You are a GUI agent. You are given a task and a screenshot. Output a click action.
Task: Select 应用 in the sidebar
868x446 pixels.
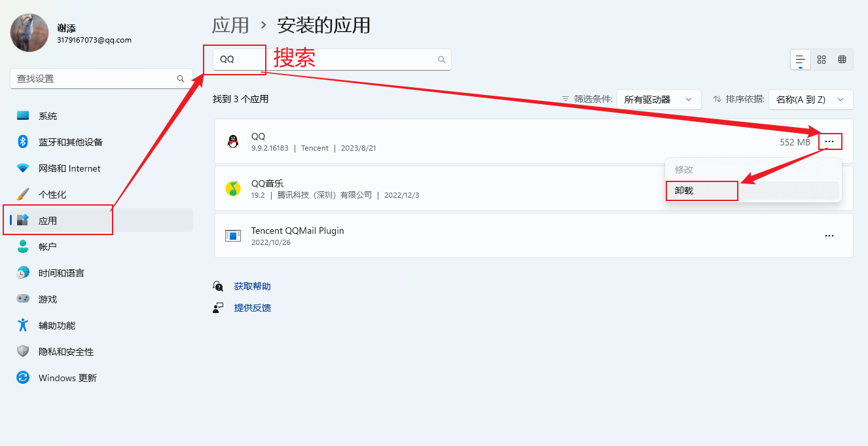coord(101,221)
